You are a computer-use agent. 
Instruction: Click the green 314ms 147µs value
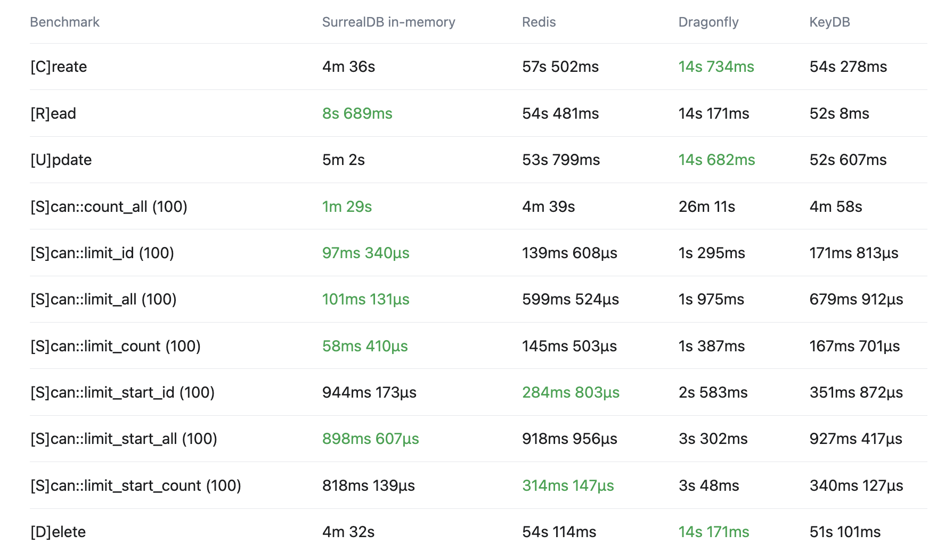click(x=568, y=485)
